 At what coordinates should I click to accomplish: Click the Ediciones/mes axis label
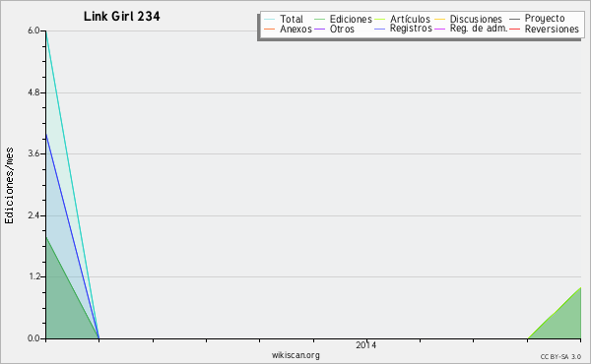(9, 186)
